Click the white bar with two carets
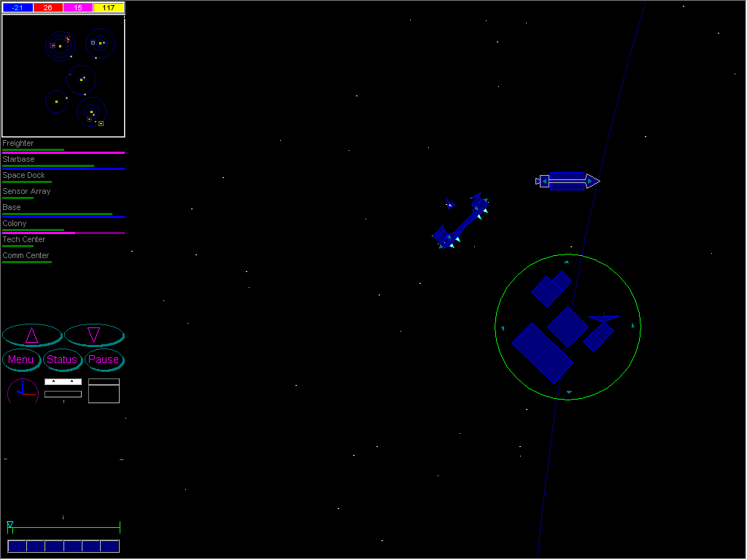This screenshot has height=560, width=747. click(63, 382)
